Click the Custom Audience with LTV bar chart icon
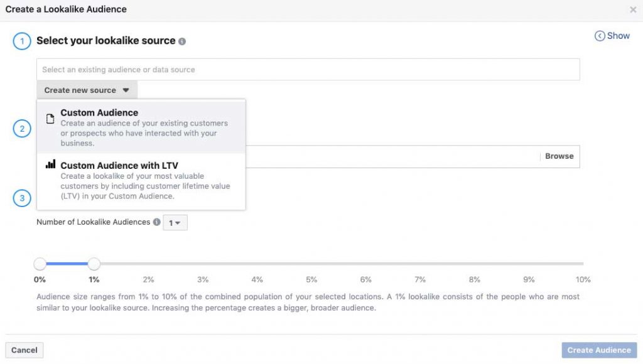Image resolution: width=643 pixels, height=364 pixels. (x=50, y=164)
